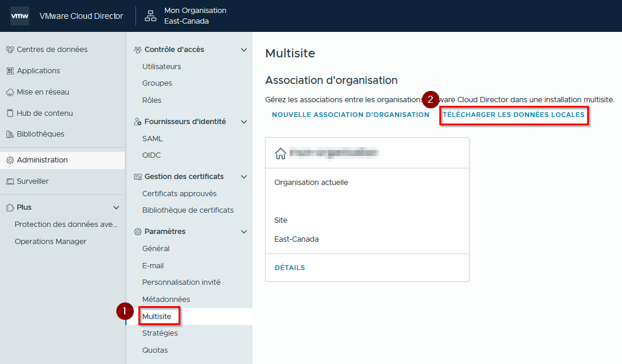Open SAML identity provider settings
This screenshot has height=364, width=622.
(x=153, y=139)
